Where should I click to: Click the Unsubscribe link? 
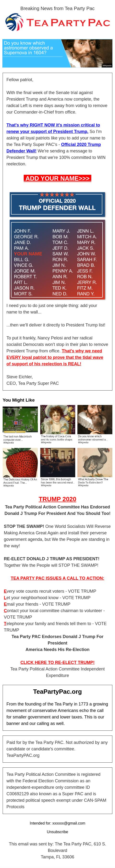point(57,832)
